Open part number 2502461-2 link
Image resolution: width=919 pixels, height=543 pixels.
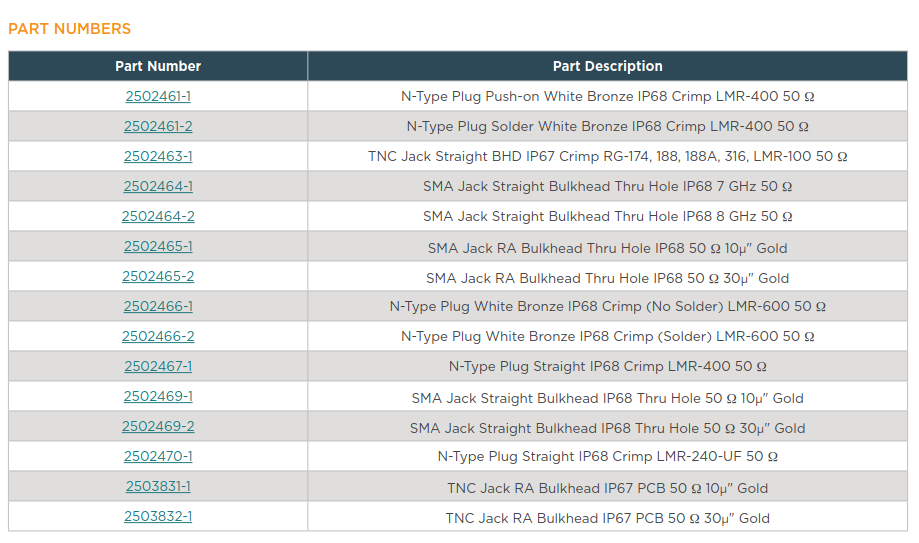point(158,126)
